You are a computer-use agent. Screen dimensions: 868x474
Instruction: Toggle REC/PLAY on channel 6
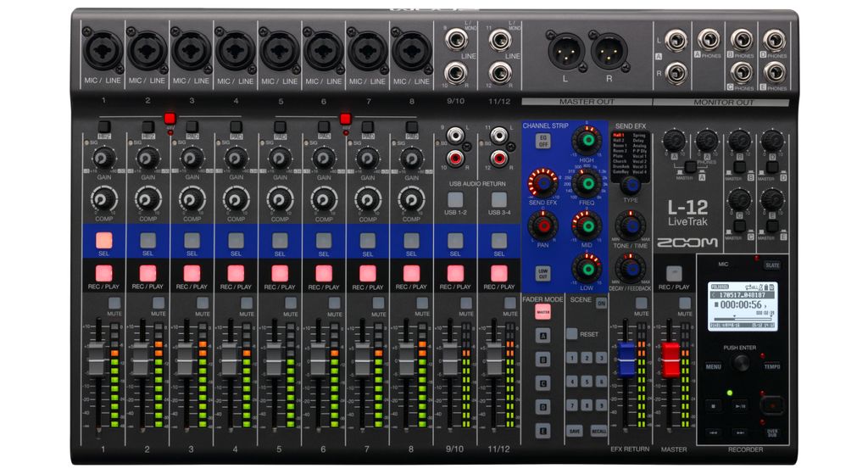click(x=324, y=274)
